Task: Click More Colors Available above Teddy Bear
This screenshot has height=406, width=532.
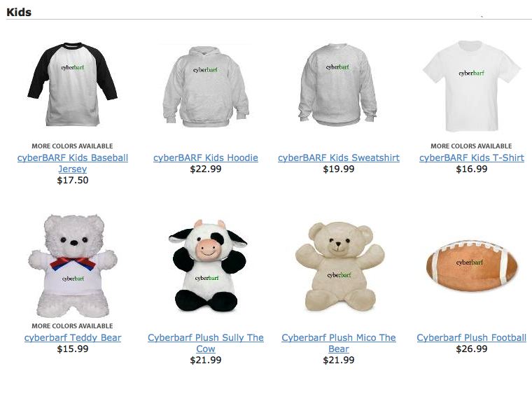Action: coord(72,326)
